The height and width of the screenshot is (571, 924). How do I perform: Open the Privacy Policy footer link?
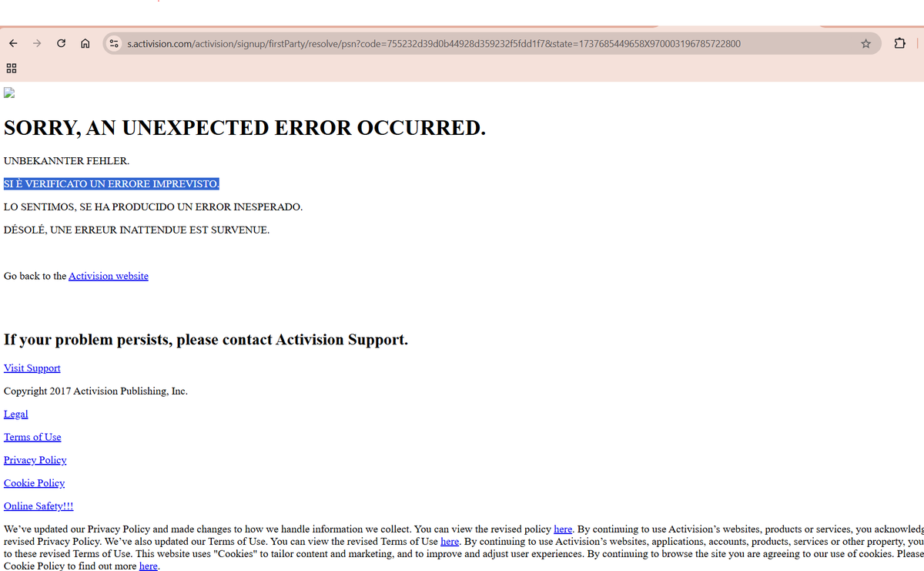[x=35, y=460]
